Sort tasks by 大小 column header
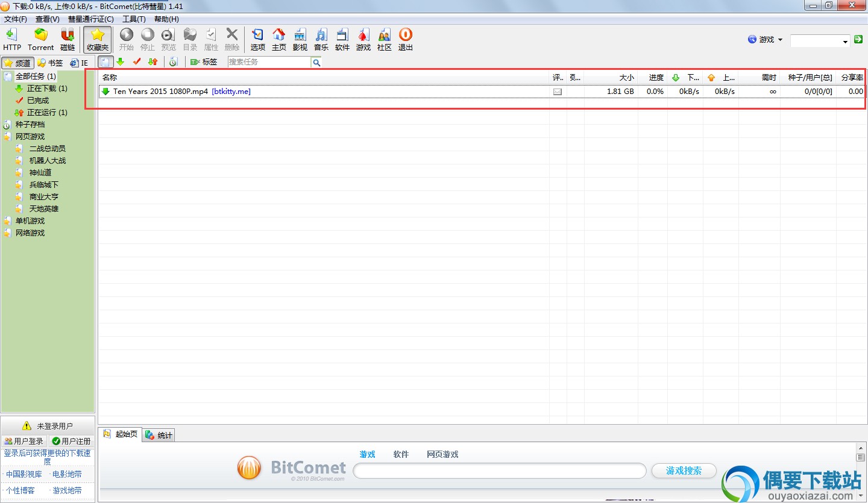This screenshot has width=868, height=503. click(x=611, y=78)
